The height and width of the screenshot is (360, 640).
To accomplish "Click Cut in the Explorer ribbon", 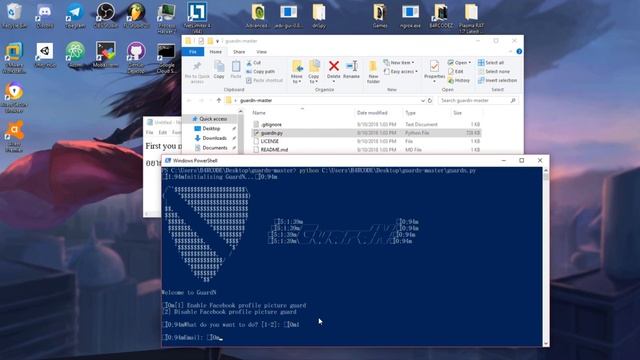I will coord(253,62).
